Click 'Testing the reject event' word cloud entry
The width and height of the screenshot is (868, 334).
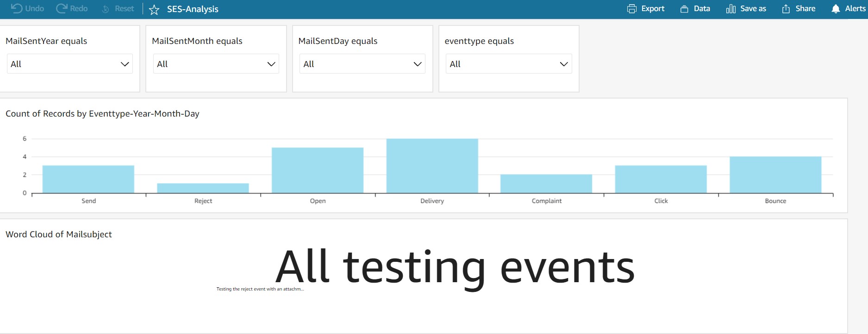pyautogui.click(x=260, y=289)
